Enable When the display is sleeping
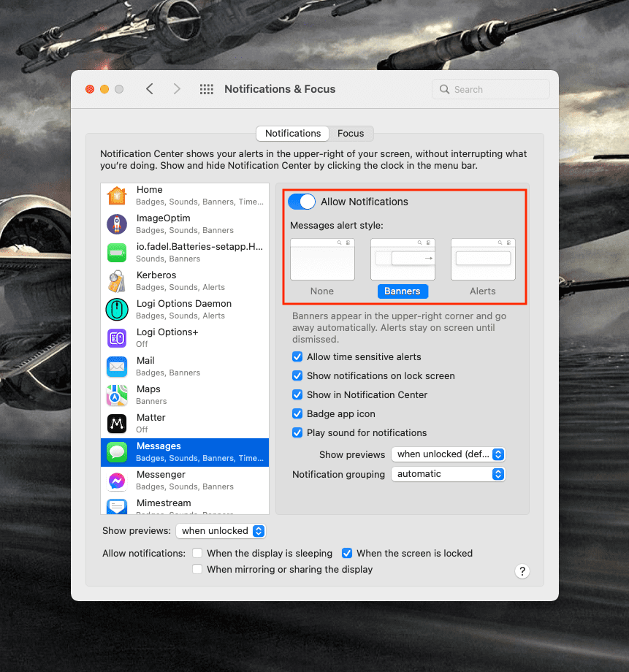Viewport: 629px width, 672px height. pos(197,553)
